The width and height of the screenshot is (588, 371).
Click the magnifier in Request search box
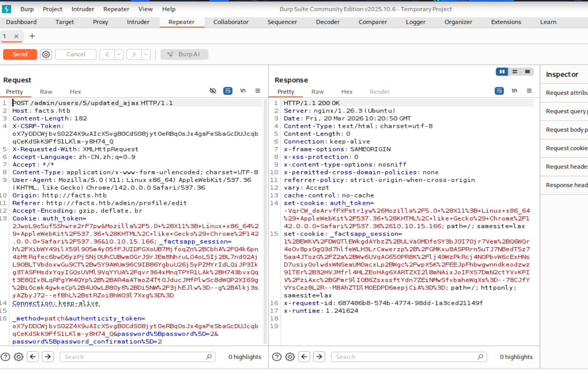tap(209, 357)
